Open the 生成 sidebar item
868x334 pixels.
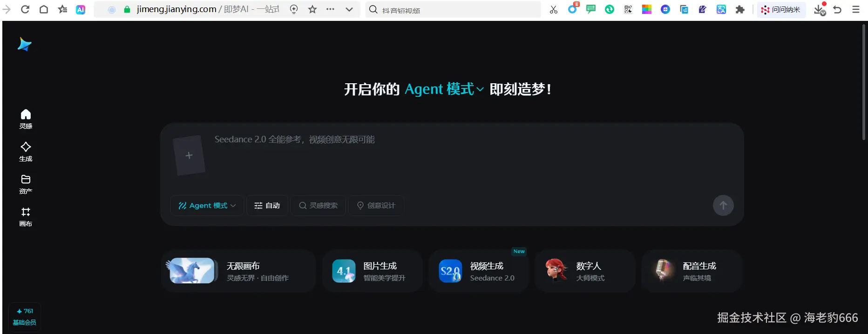(26, 152)
